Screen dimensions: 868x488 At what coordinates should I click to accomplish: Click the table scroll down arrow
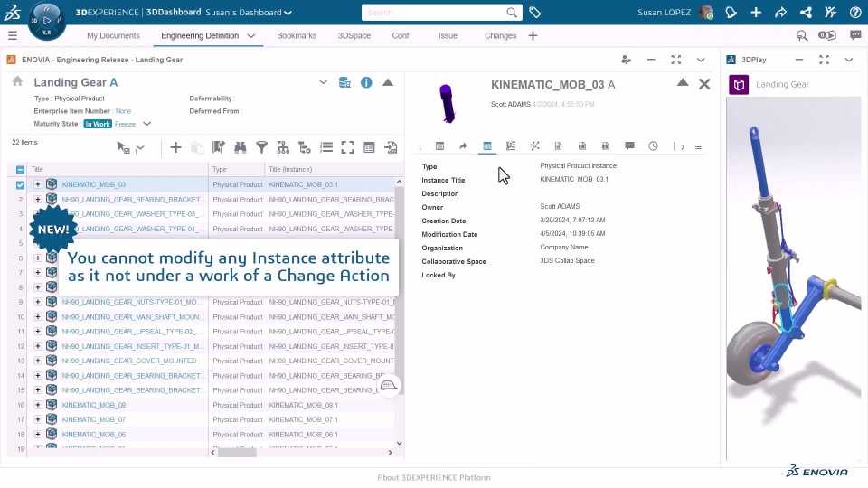tap(399, 443)
